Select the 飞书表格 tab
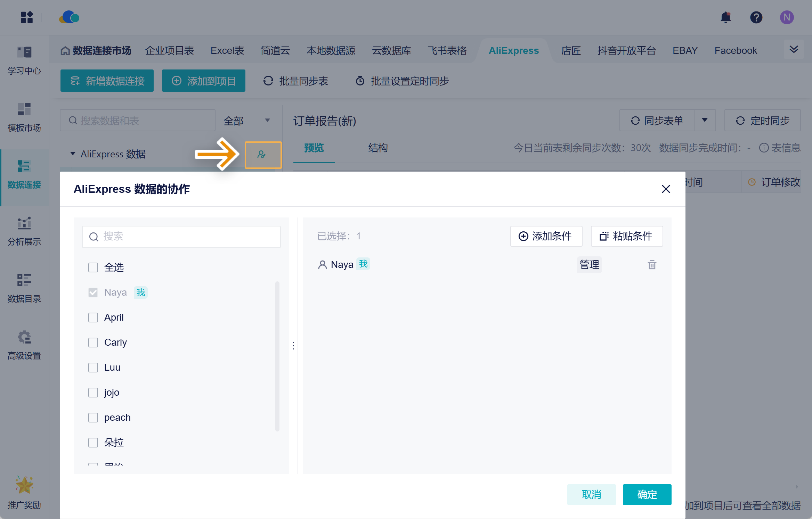The width and height of the screenshot is (812, 519). [447, 51]
